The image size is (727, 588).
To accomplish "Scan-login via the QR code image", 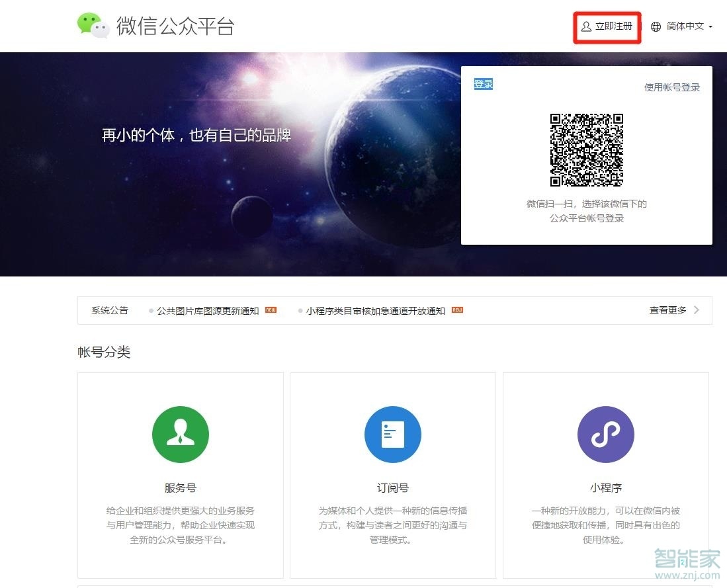I will (x=587, y=151).
